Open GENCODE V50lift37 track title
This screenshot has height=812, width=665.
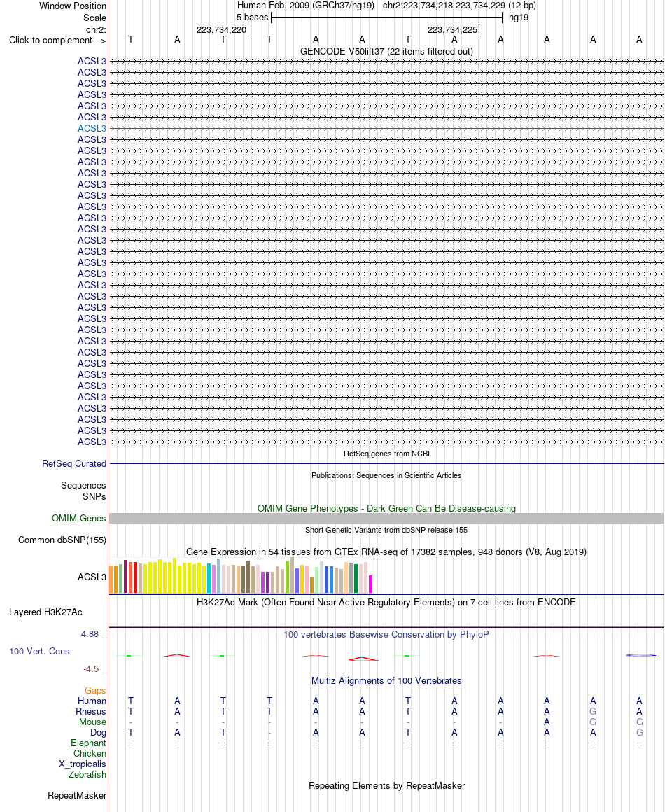(x=386, y=51)
